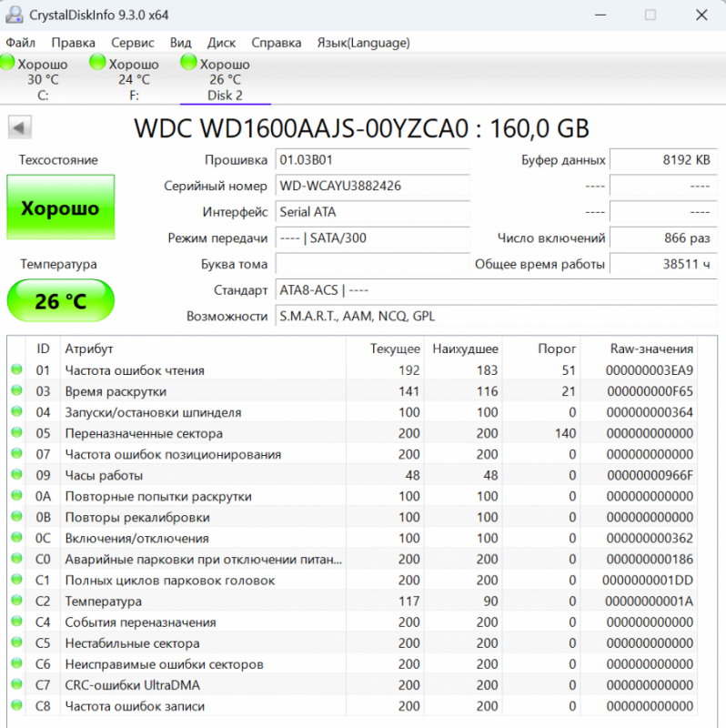Screen dimensions: 726x728
Task: Select worst value 183 in row 01
Action: coord(487,370)
